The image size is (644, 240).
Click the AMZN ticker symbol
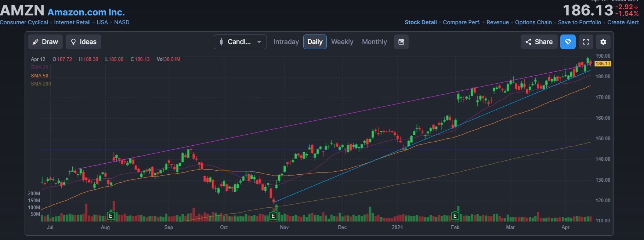22,10
